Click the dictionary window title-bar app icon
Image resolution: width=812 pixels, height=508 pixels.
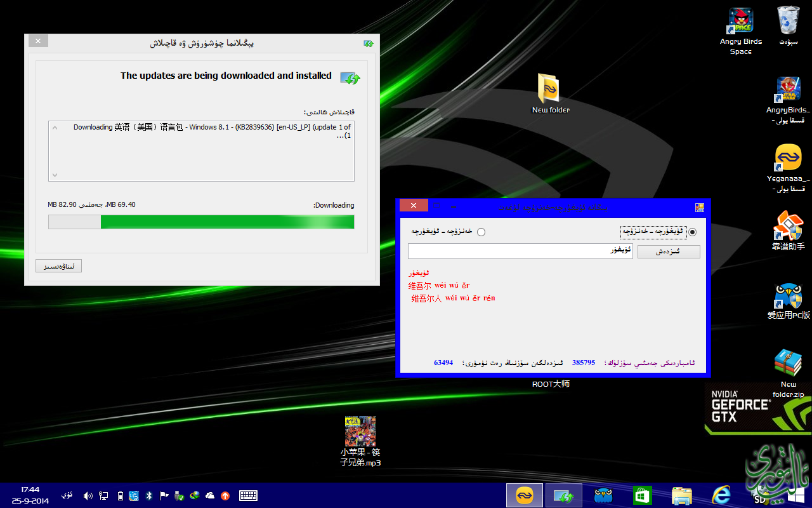click(x=700, y=207)
